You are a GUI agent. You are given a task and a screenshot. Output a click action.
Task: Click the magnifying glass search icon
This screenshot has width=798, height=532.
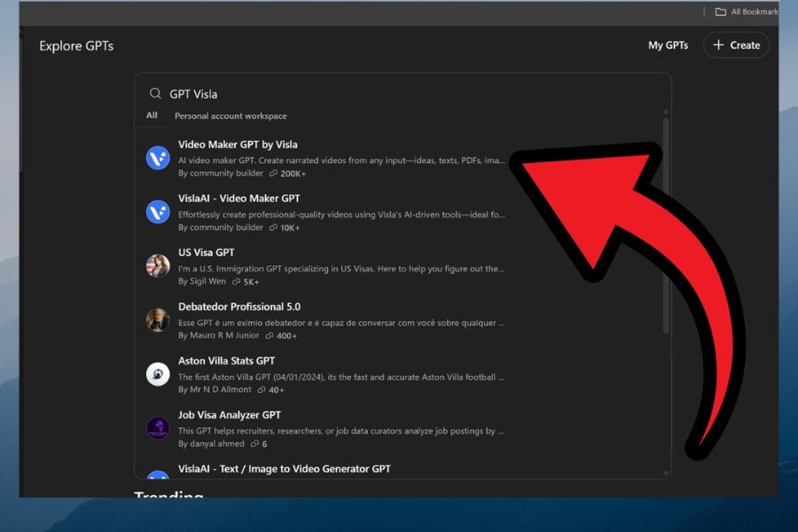155,94
